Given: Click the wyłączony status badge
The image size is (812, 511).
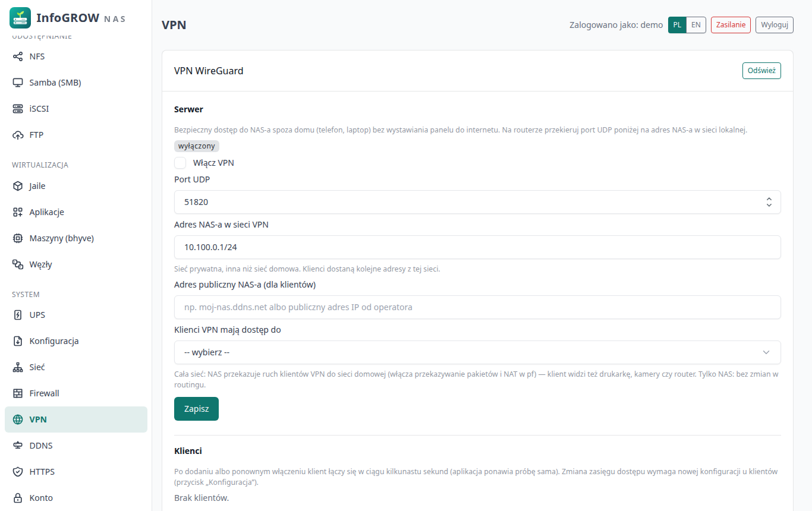Looking at the screenshot, I should [x=197, y=146].
